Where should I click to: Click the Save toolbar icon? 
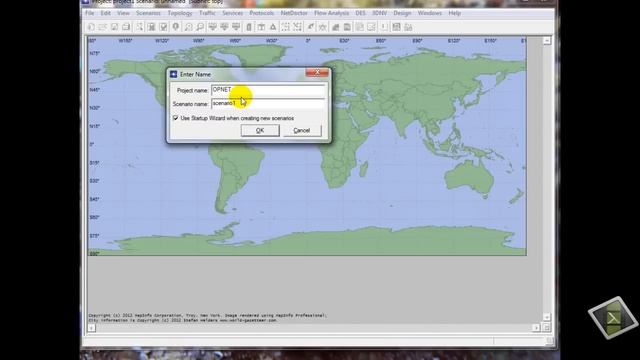point(115,27)
